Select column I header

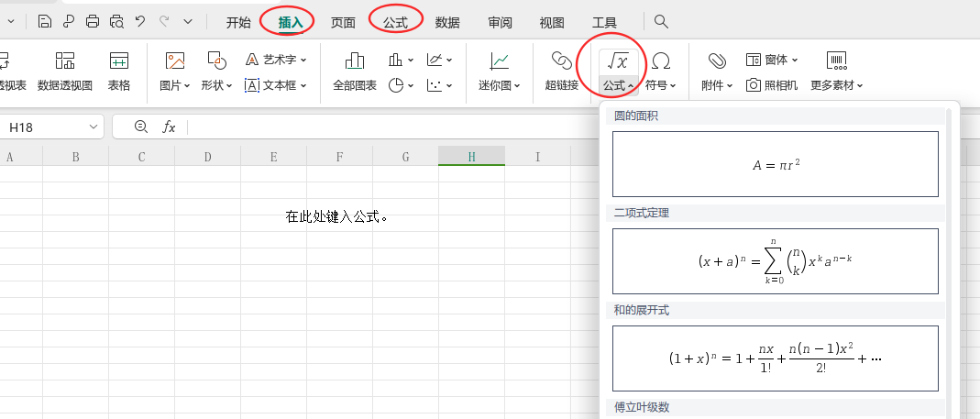pyautogui.click(x=537, y=157)
